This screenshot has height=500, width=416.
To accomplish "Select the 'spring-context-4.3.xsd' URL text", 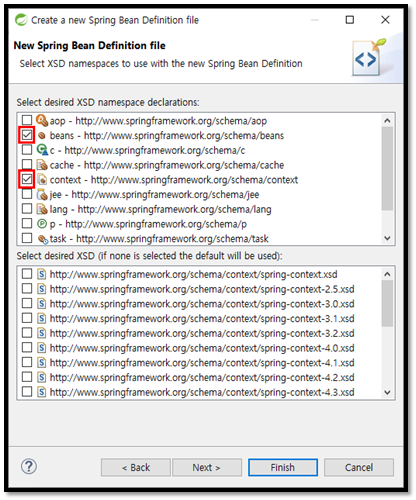I will [x=202, y=392].
